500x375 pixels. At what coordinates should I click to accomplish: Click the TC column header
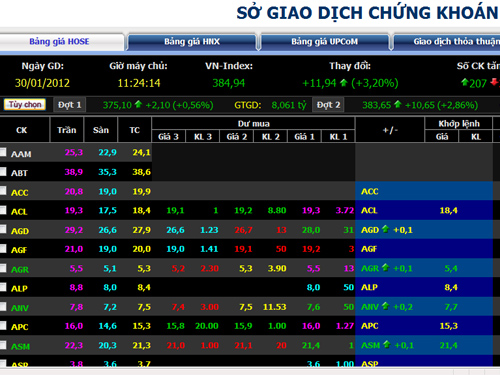[x=135, y=130]
